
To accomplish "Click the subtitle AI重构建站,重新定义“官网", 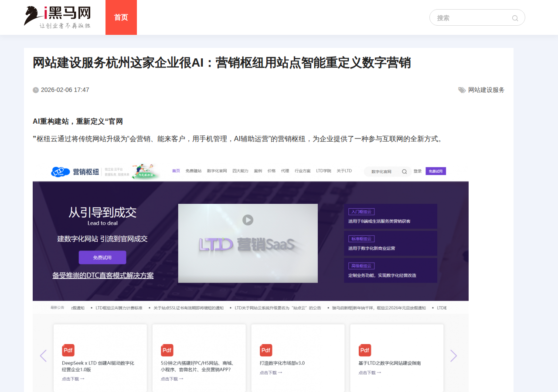I will point(78,122).
